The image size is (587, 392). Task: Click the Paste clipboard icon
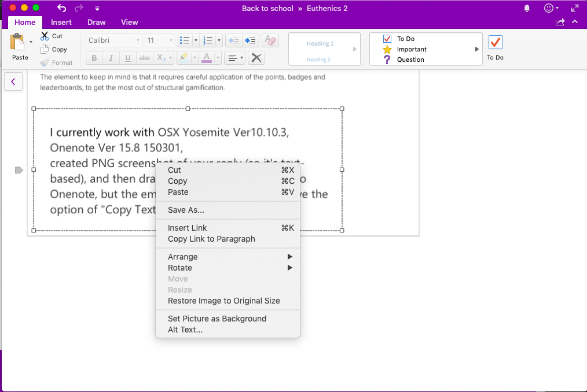coord(17,42)
